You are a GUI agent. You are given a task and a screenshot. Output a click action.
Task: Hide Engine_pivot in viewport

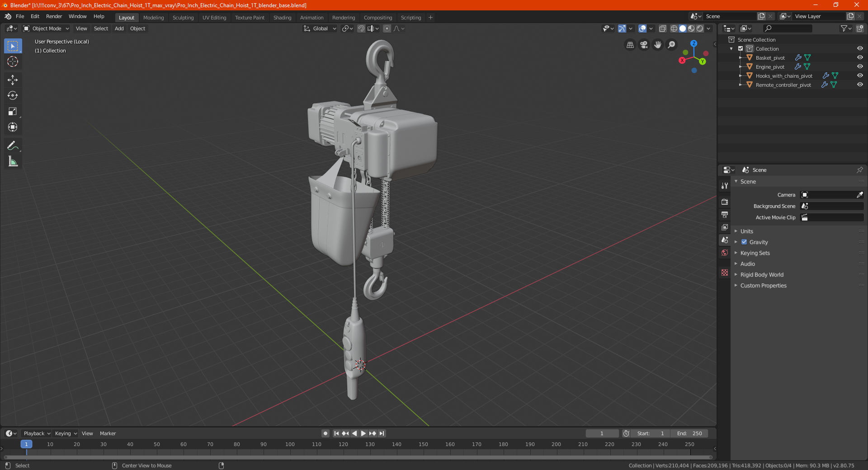click(860, 67)
